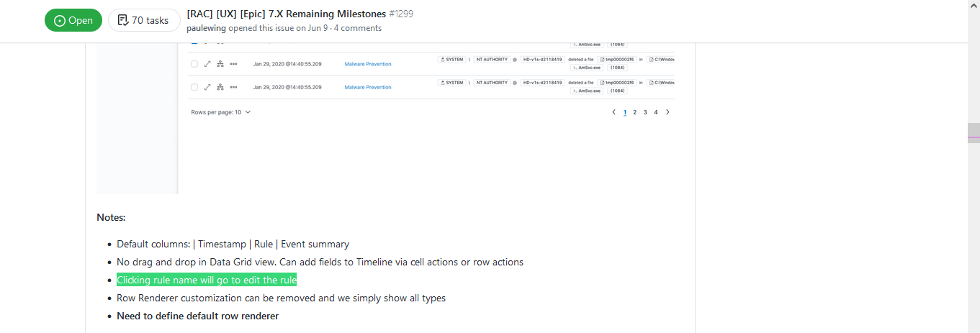The width and height of the screenshot is (980, 333).
Task: Open the paulewing author profile link
Action: point(206,28)
